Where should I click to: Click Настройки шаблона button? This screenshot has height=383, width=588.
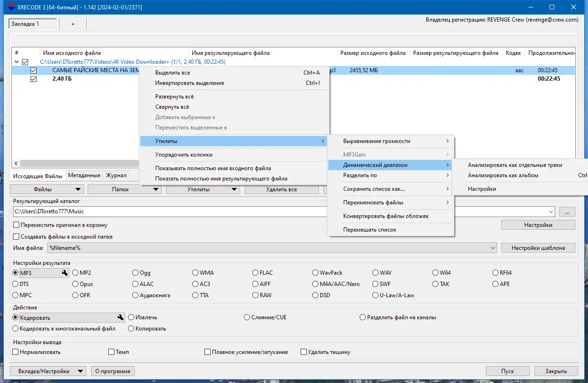[538, 248]
